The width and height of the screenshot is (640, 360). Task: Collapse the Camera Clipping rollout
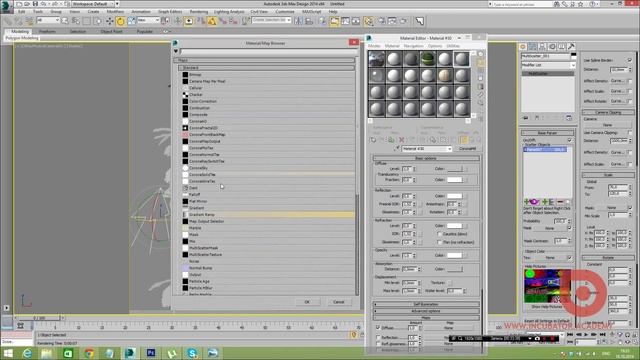608,112
